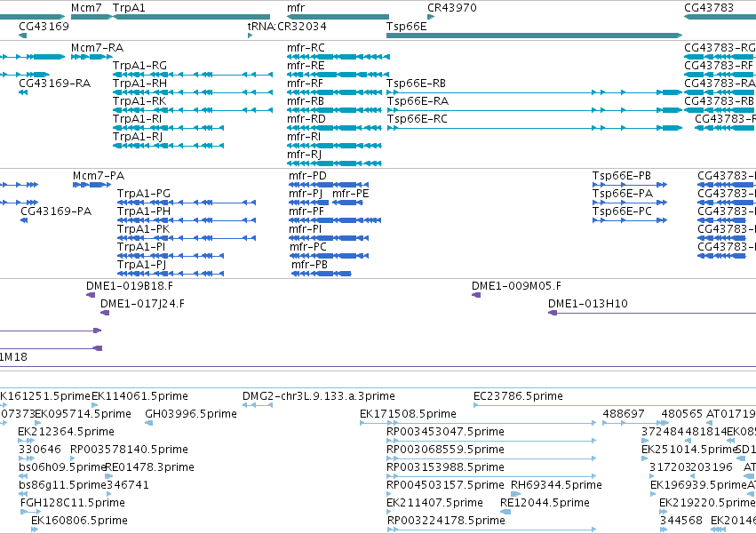Viewport: 756px width, 534px height.
Task: Click the RP003578140.5prime EST label
Action: pos(129,450)
